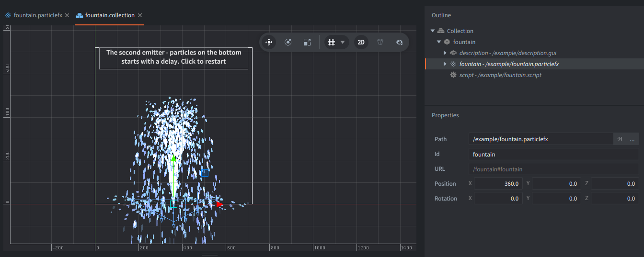Click the Position X input field

pyautogui.click(x=498, y=184)
